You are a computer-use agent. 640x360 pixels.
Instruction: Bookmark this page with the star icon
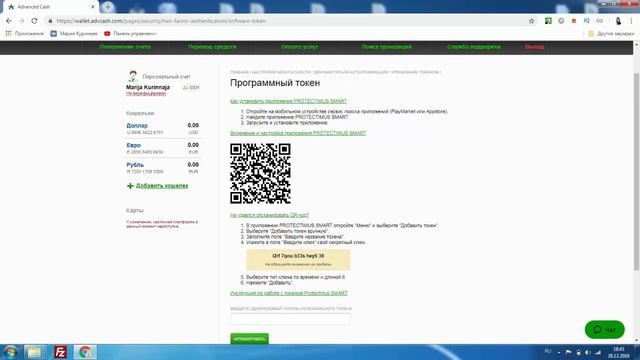531,21
